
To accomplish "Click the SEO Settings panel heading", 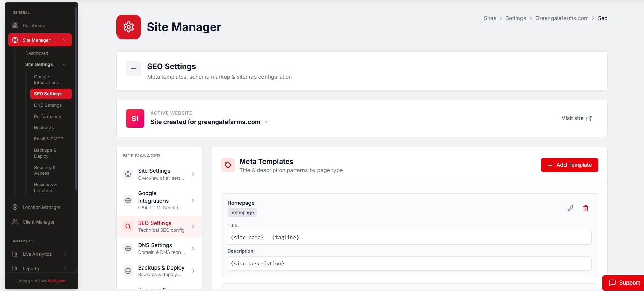I will 171,66.
